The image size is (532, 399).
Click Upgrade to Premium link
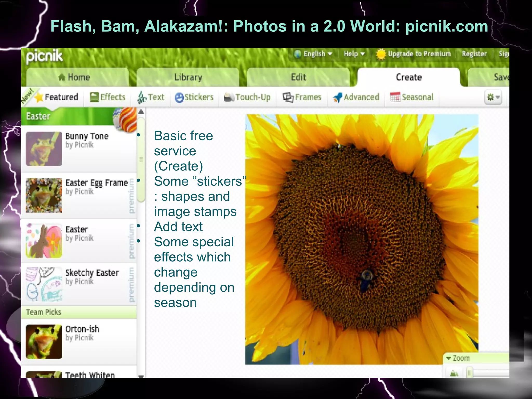[419, 54]
